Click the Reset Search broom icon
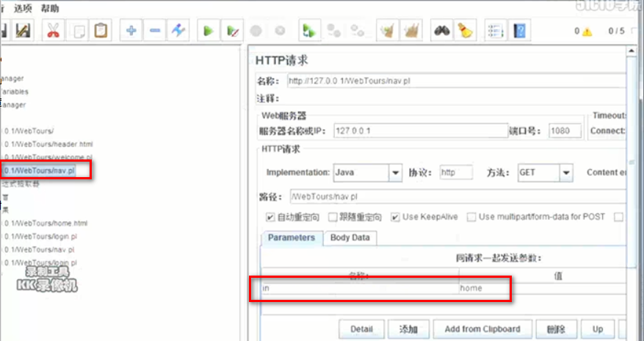This screenshot has width=644, height=341. 466,31
